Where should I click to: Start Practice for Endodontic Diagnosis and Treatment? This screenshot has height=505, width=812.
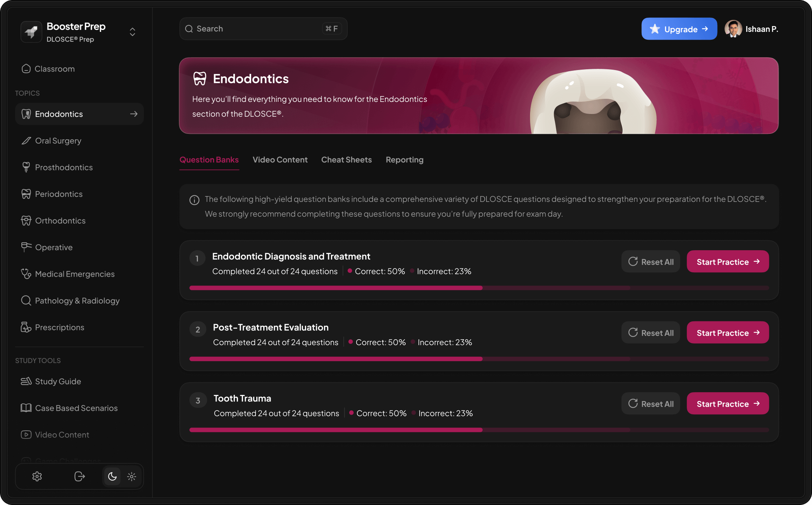[728, 262]
